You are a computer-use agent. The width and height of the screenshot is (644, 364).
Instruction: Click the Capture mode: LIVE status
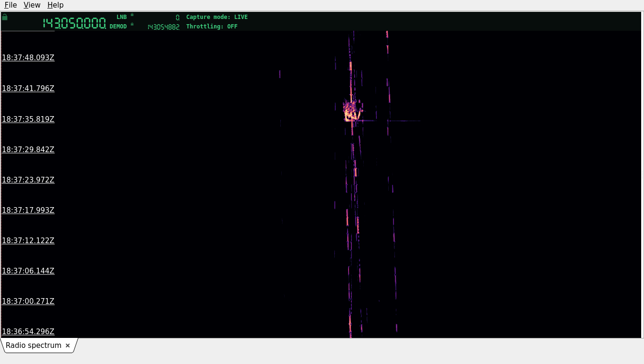[x=217, y=17]
